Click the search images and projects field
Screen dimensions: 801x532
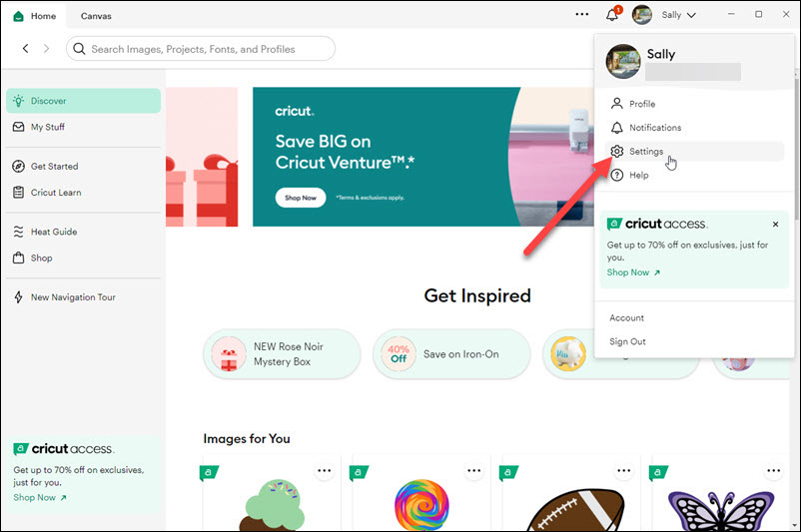[200, 49]
